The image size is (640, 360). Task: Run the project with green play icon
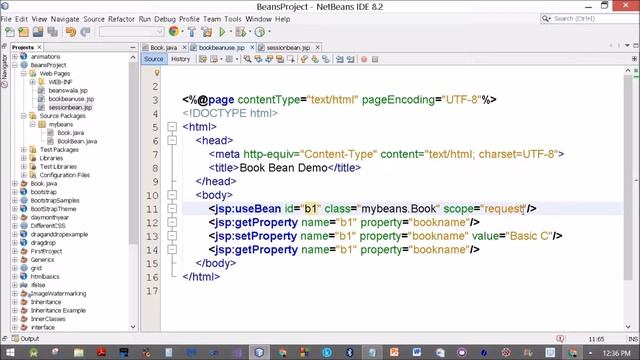[222, 32]
